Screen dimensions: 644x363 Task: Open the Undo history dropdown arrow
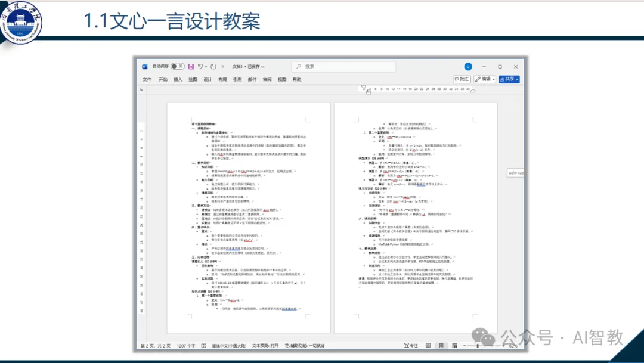206,67
